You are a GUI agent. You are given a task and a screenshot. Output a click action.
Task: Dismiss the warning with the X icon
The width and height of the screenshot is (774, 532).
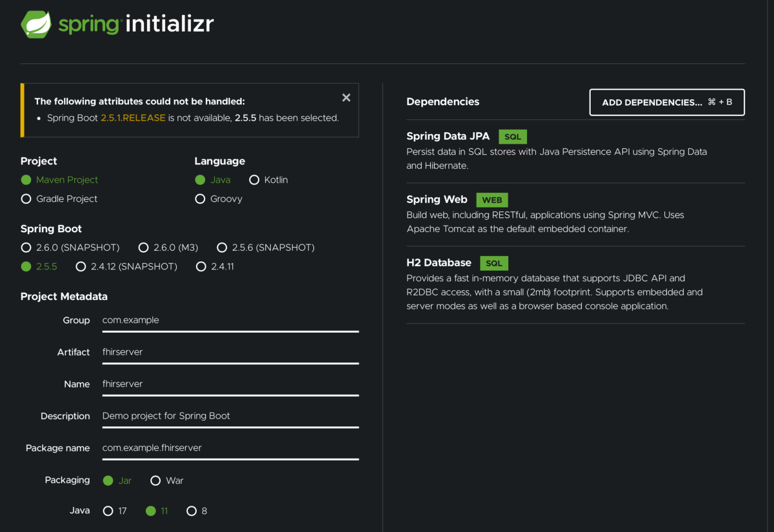[x=346, y=97]
